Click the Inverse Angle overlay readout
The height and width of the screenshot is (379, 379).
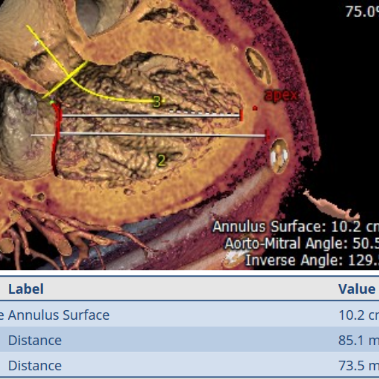[312, 260]
